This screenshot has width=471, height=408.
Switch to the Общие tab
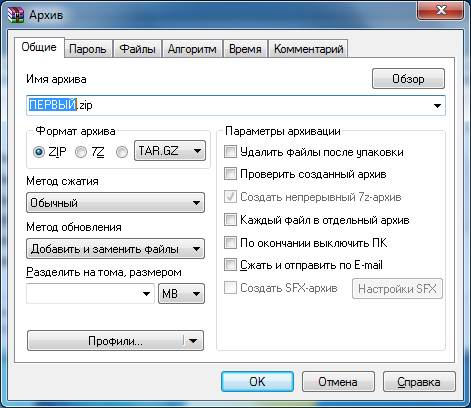point(39,47)
